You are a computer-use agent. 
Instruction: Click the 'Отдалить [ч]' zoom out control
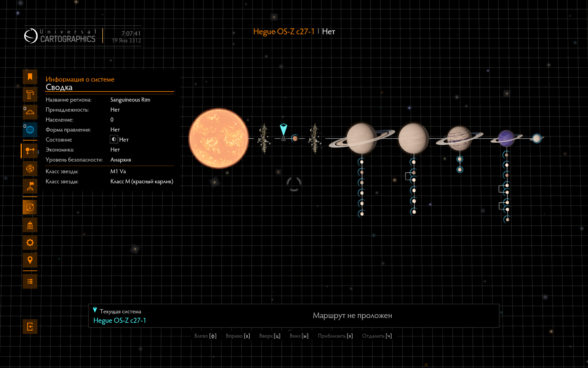(377, 336)
